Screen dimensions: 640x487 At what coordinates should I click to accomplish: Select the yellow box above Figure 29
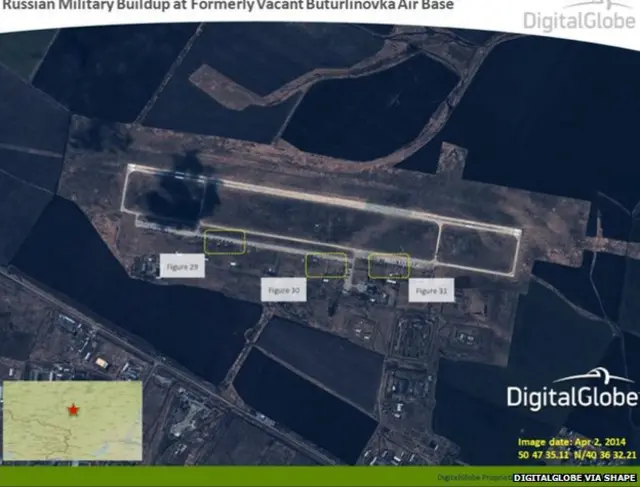224,242
